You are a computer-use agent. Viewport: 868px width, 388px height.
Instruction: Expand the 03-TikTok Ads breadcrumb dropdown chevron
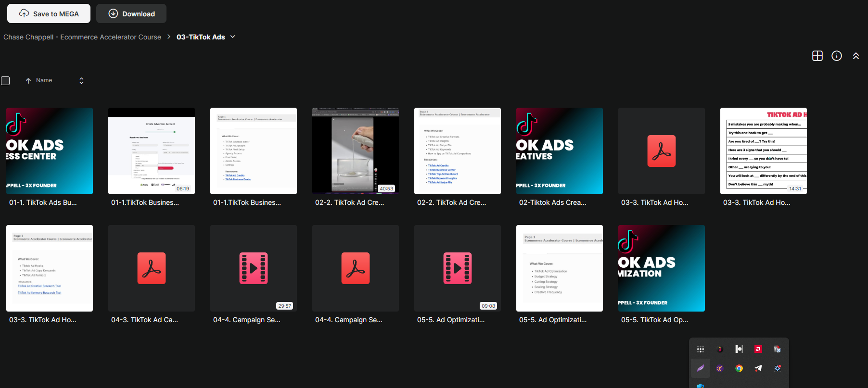coord(233,37)
